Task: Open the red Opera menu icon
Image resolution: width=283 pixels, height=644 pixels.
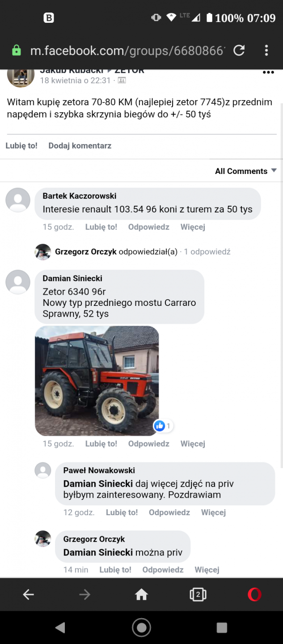Action: point(254,594)
